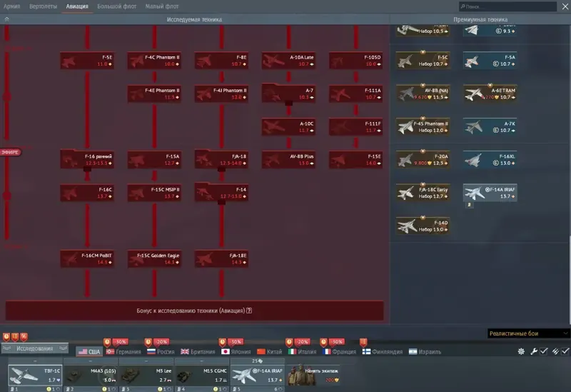This screenshot has width=571, height=392.
Task: Click the left chevron of Исследования
Action: (x=6, y=348)
